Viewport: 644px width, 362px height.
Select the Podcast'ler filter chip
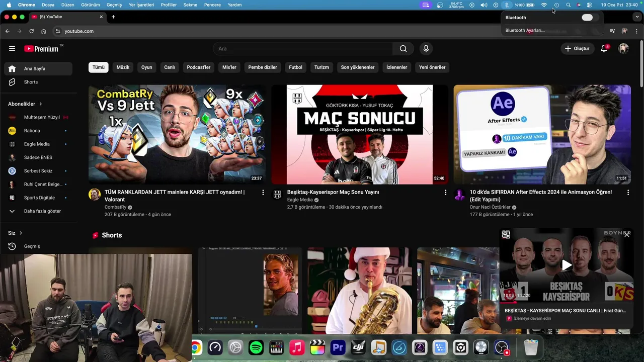(199, 67)
